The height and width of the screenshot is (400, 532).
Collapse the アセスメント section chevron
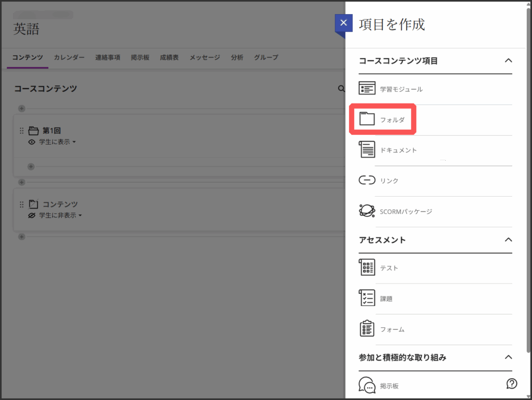point(508,240)
